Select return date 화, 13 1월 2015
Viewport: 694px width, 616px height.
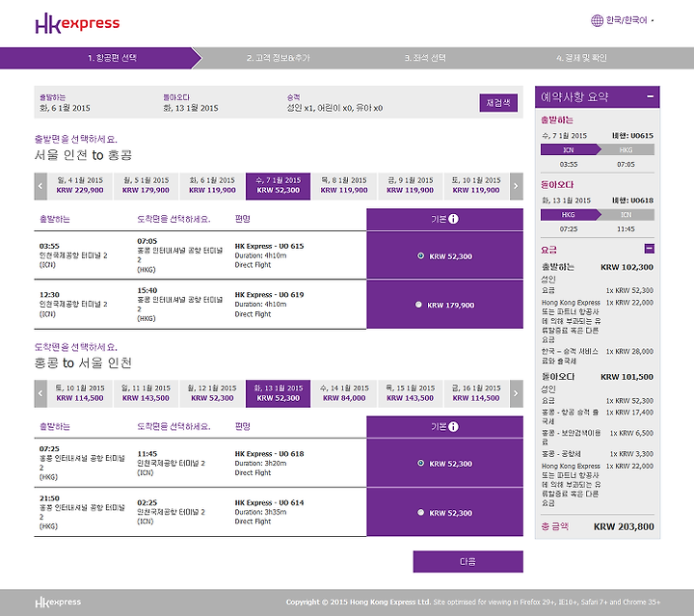coord(278,393)
